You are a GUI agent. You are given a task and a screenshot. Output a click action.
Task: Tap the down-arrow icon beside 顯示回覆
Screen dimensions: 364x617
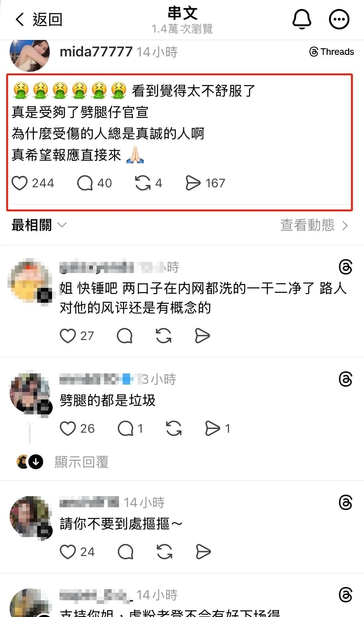pos(36,462)
